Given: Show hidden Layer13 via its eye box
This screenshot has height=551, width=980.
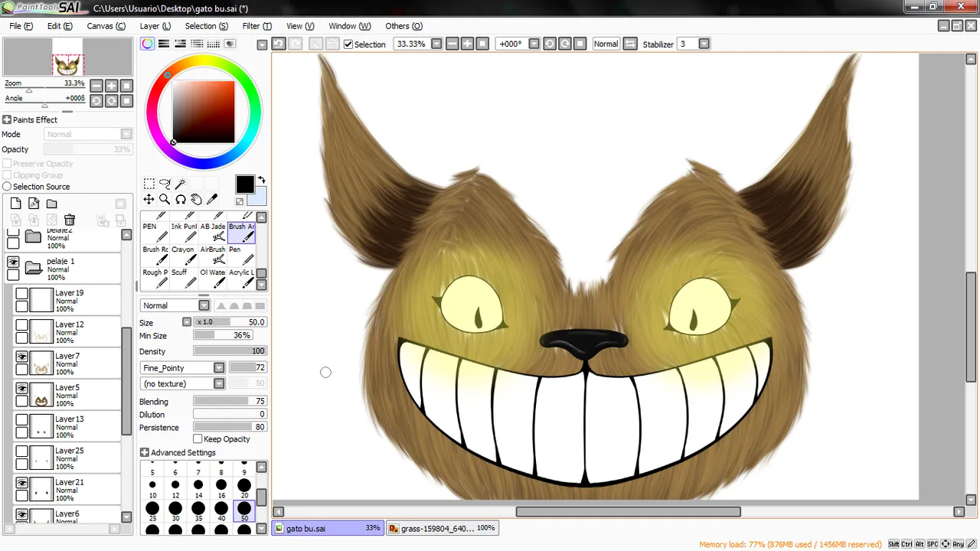Looking at the screenshot, I should click(x=22, y=419).
